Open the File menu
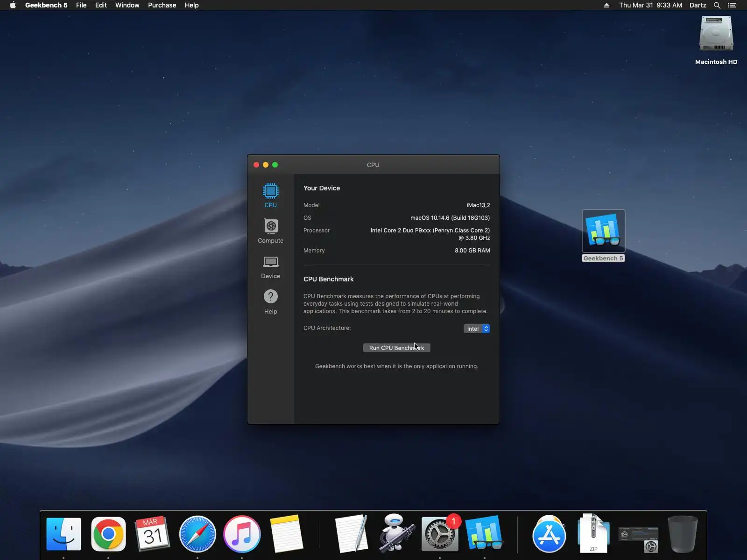Image resolution: width=747 pixels, height=560 pixels. 81,5
